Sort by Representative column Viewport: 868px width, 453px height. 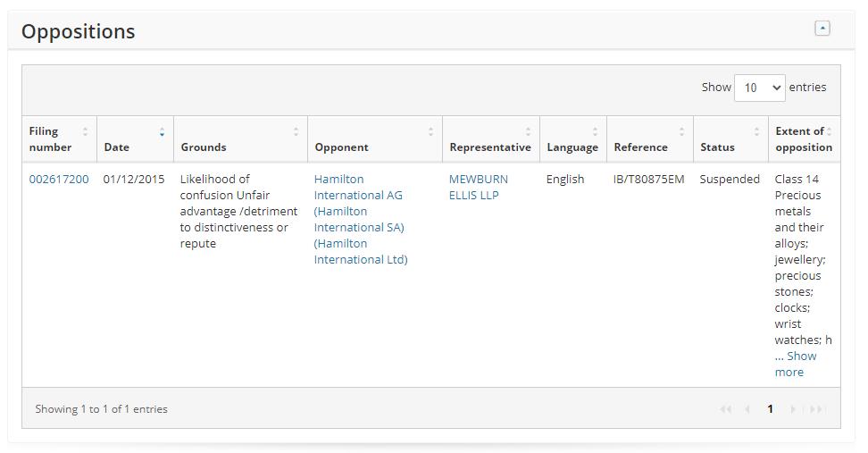tap(490, 139)
